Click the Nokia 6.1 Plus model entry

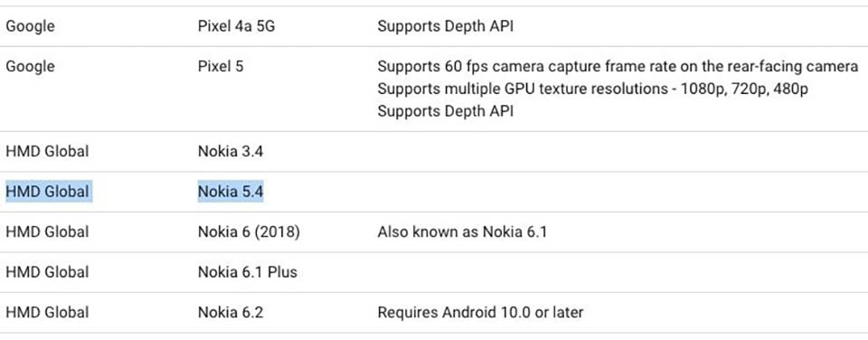pyautogui.click(x=248, y=272)
